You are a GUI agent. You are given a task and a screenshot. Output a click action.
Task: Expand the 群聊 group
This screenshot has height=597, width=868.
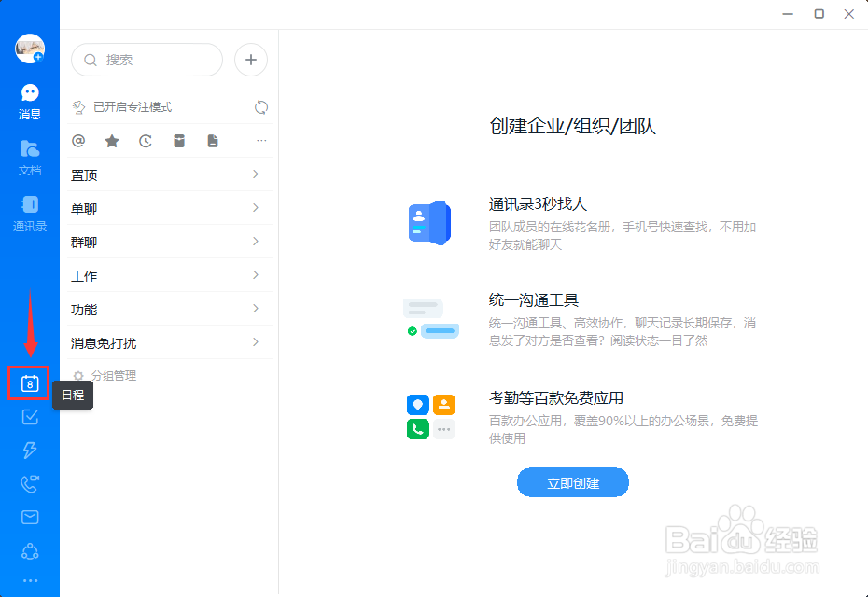169,242
